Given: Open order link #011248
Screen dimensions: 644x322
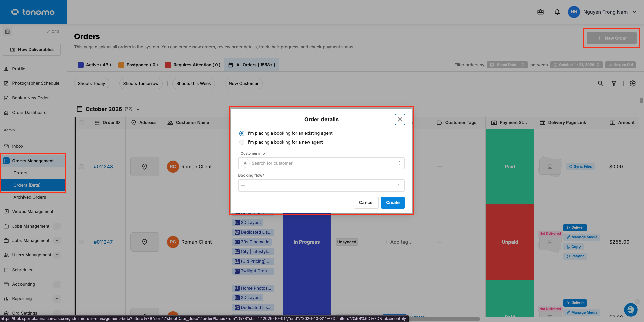Looking at the screenshot, I should click(x=103, y=167).
